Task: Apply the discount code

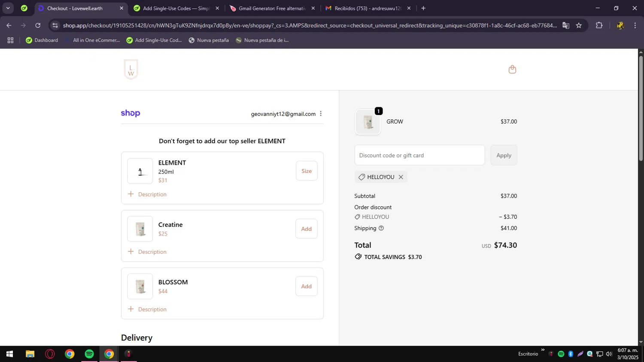Action: [x=504, y=155]
